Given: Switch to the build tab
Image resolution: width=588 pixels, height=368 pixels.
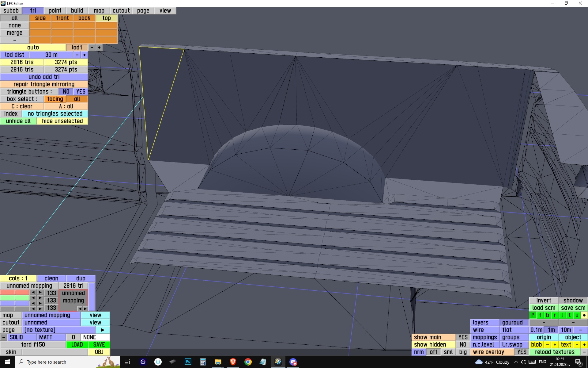Looking at the screenshot, I should pos(77,10).
